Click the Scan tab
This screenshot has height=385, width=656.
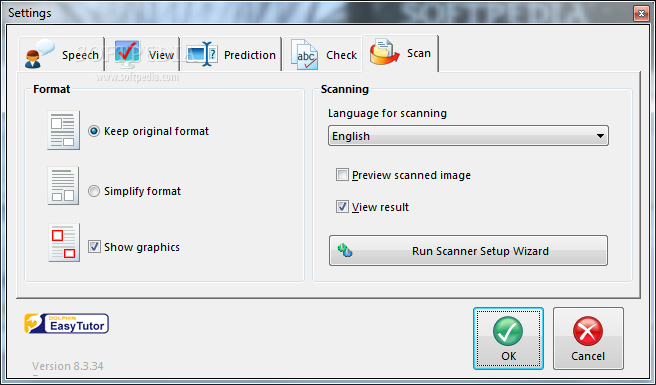pyautogui.click(x=400, y=53)
